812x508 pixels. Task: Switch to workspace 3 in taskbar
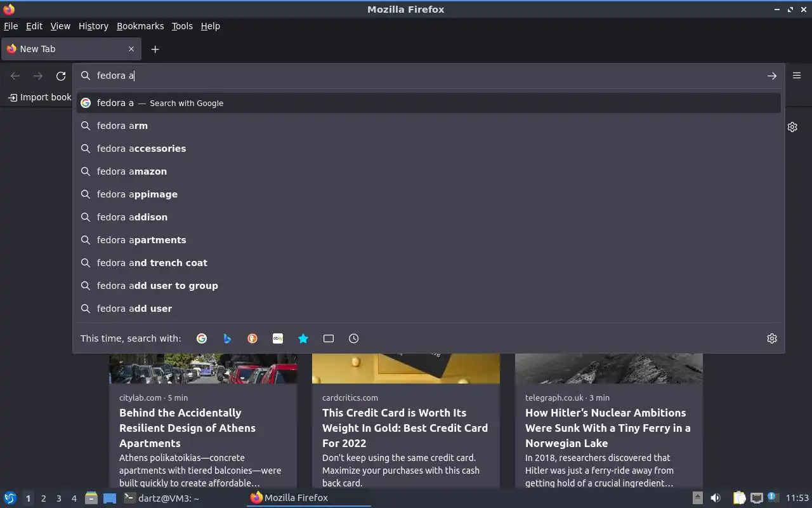58,498
